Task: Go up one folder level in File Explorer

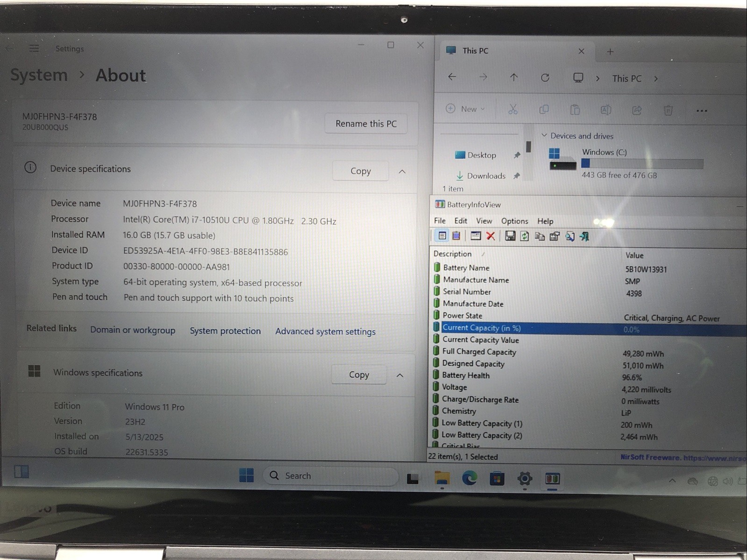Action: coord(514,77)
